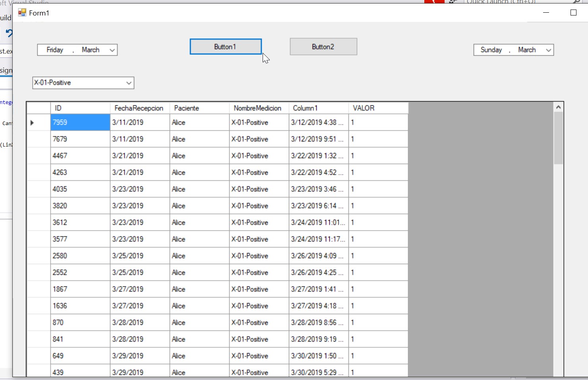This screenshot has width=588, height=380.
Task: Maximize the Form1 window
Action: point(573,13)
